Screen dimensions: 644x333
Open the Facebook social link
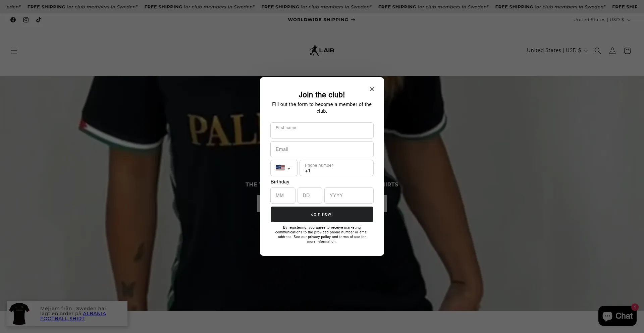coord(13,20)
